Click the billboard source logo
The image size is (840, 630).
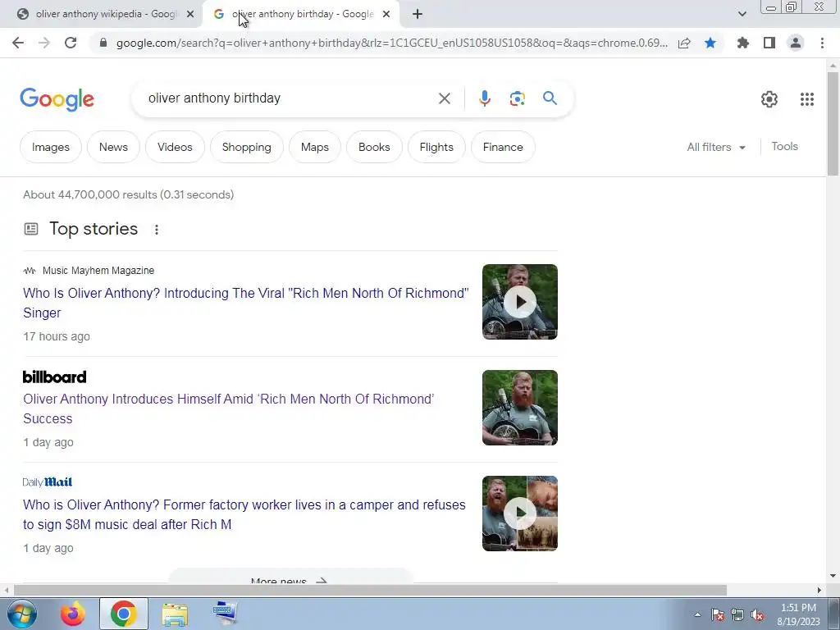(x=55, y=377)
